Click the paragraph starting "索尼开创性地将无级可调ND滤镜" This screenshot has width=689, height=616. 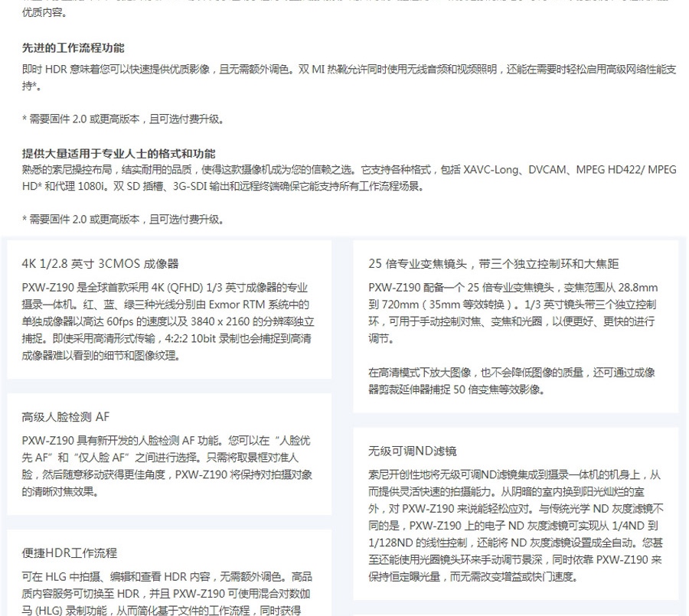coord(515,526)
